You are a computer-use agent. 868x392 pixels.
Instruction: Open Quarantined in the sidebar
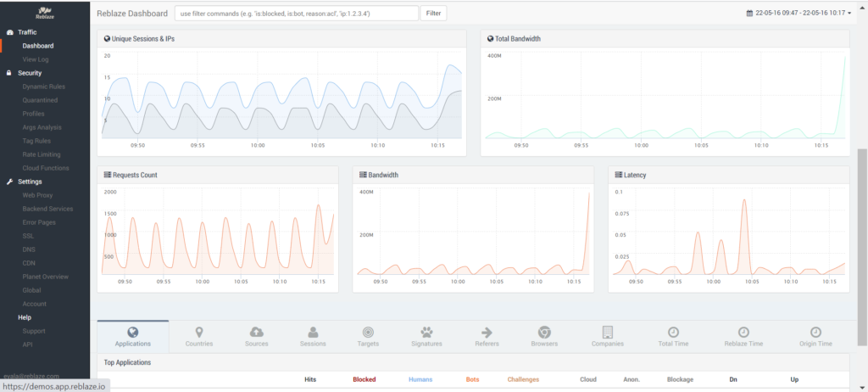tap(40, 100)
